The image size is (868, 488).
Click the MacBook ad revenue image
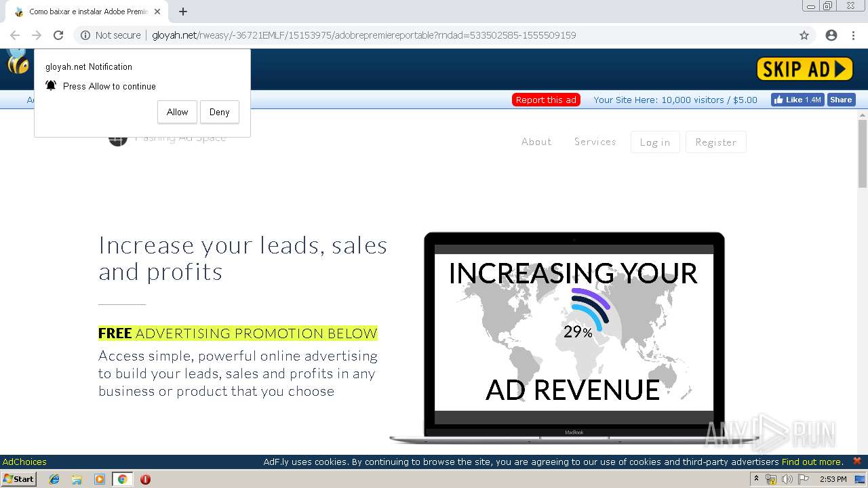[574, 338]
